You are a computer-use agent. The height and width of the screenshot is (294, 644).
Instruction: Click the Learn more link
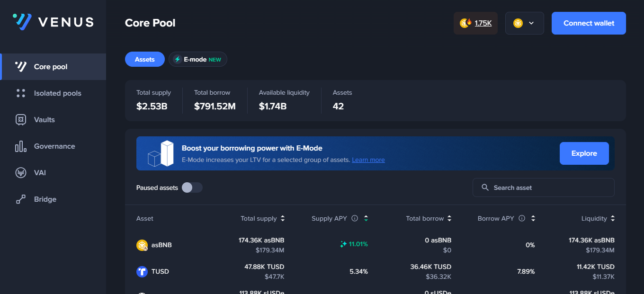click(368, 160)
